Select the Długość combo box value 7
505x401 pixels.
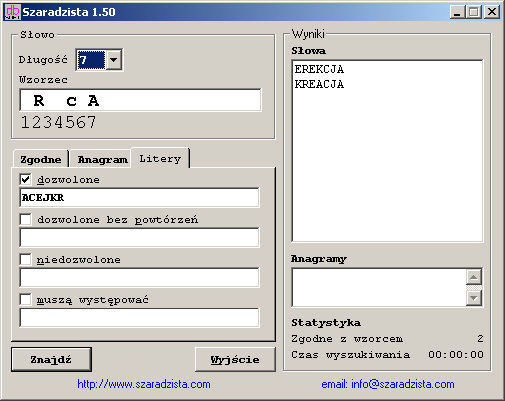tap(91, 60)
